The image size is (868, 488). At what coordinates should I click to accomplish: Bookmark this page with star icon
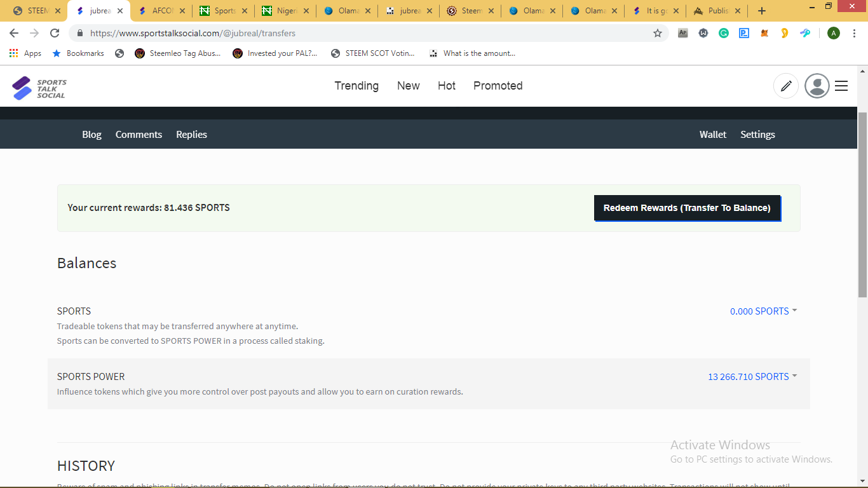[658, 33]
